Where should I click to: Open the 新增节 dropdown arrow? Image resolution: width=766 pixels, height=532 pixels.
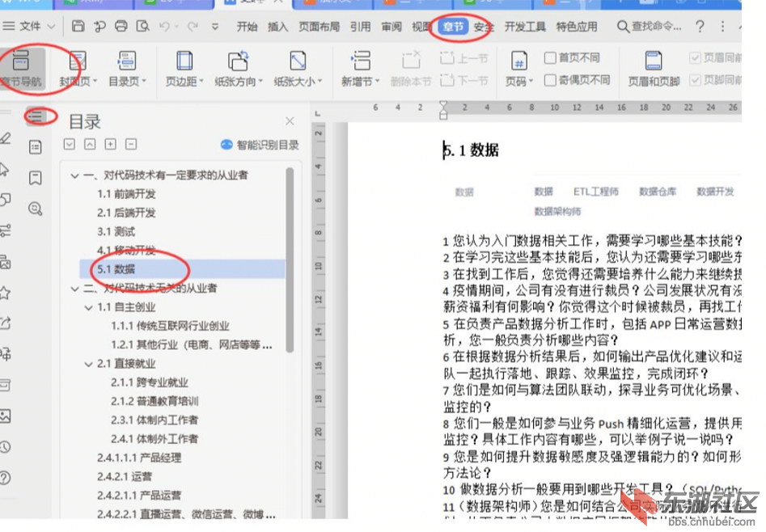[377, 81]
